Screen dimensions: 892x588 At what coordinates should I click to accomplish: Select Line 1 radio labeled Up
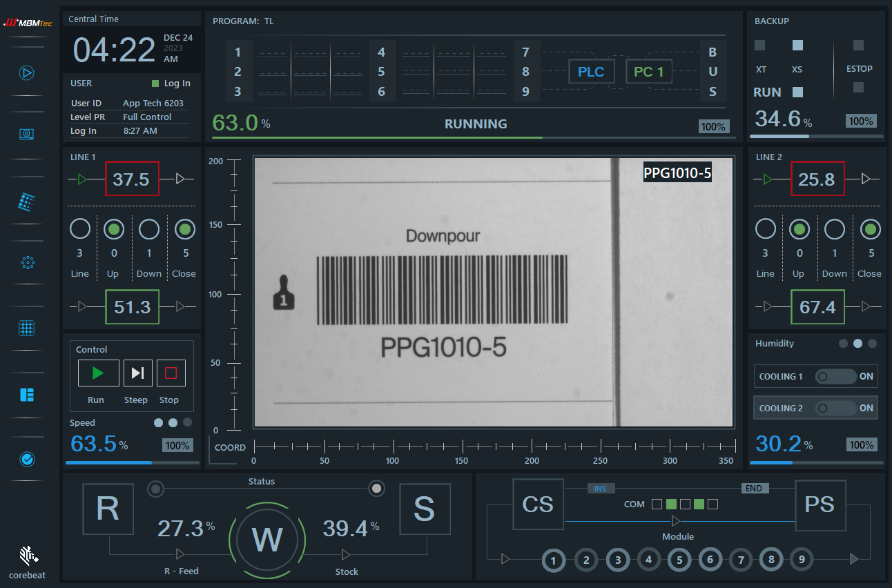[x=114, y=229]
